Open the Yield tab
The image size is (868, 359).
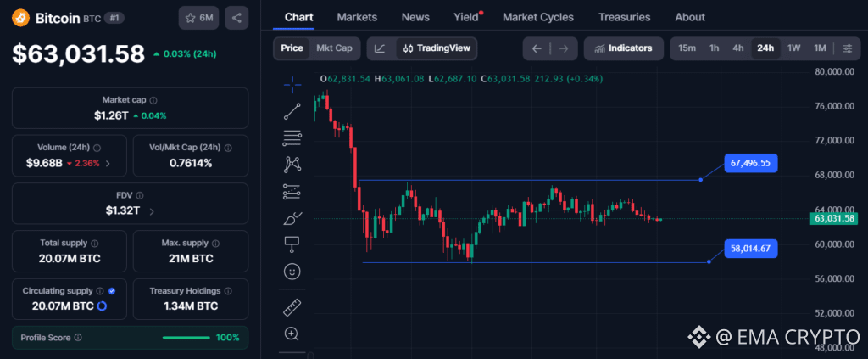(466, 17)
